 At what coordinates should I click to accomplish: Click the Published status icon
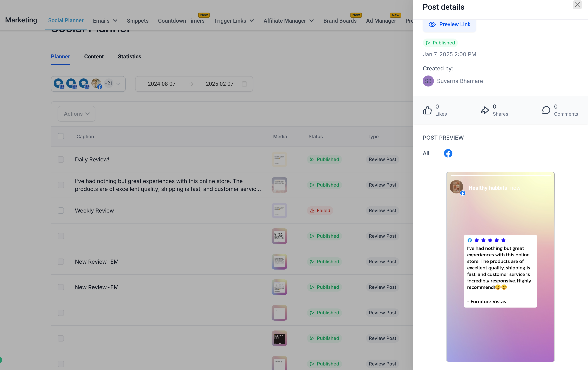(428, 43)
